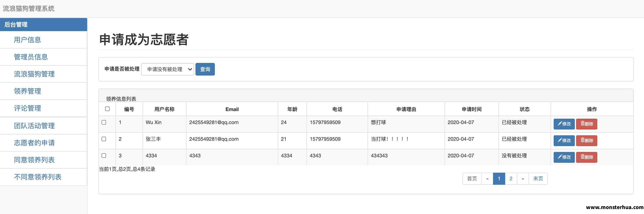The width and height of the screenshot is (644, 214).
Task: Click the 操作 column header
Action: pyautogui.click(x=592, y=109)
